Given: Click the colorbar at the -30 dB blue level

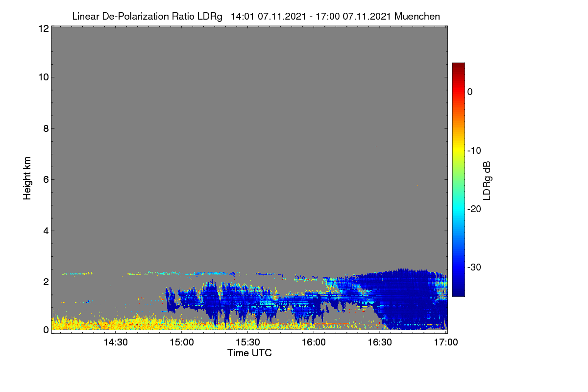Looking at the screenshot, I should click(458, 268).
